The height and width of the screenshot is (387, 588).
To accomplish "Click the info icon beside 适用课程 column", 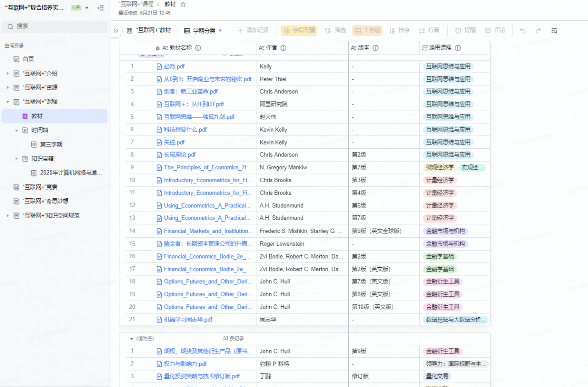I will coord(458,48).
